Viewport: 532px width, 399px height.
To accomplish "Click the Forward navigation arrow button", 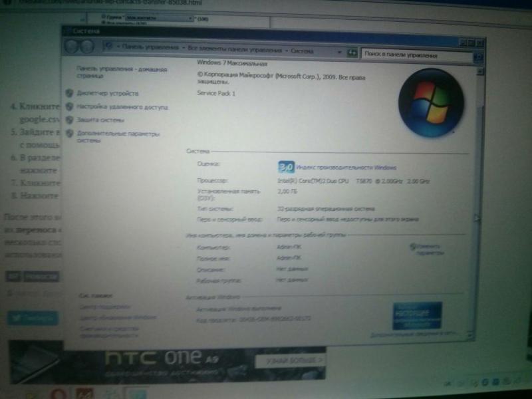I will coord(87,47).
